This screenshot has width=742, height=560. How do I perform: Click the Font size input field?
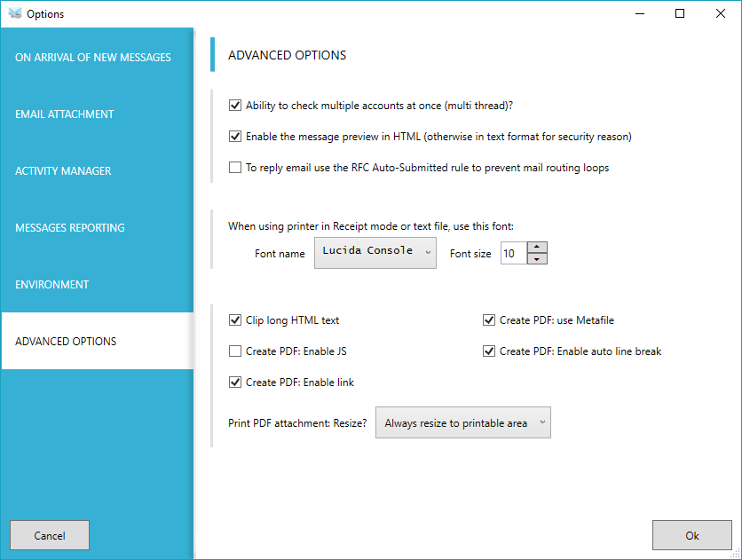tap(514, 253)
